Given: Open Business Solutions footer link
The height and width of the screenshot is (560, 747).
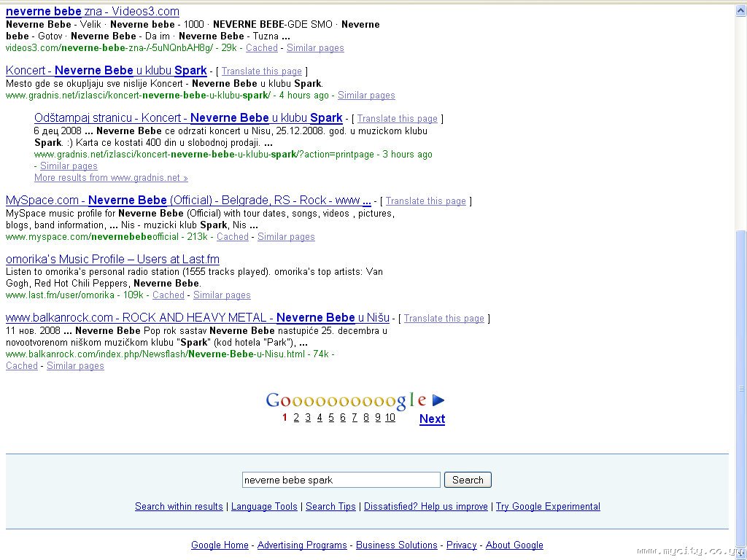Looking at the screenshot, I should (x=396, y=545).
